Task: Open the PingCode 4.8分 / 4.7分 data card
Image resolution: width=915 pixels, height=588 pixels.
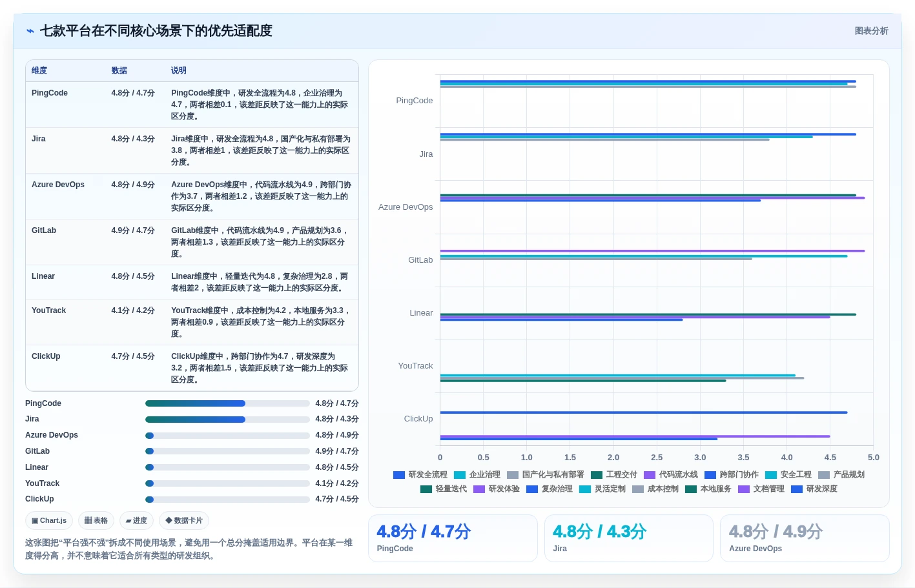Action: pos(453,538)
